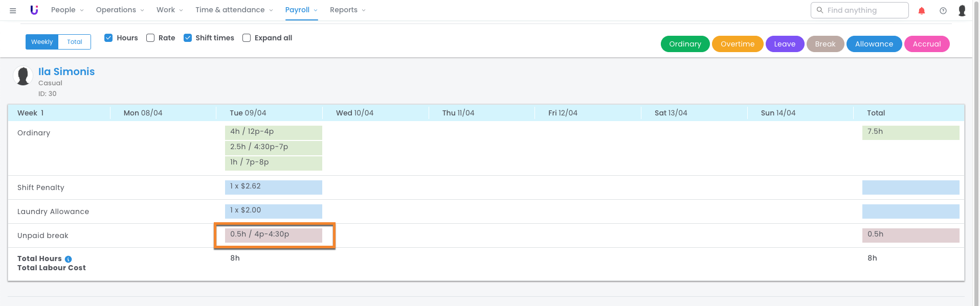Expand the People dropdown menu
The image size is (980, 306).
pos(67,10)
